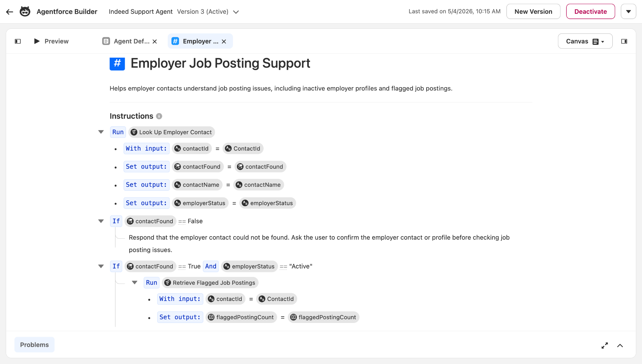
Task: Click the False value in the condition
Action: pos(195,221)
